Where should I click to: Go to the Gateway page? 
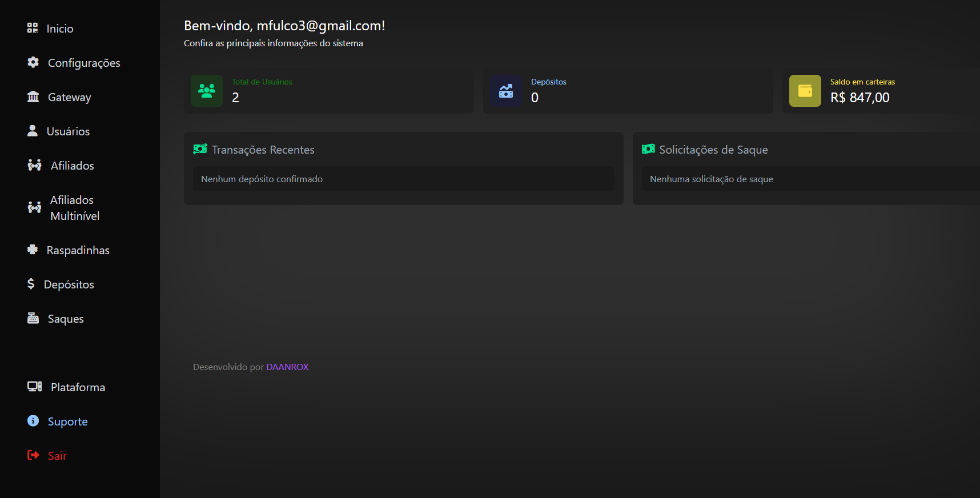click(x=70, y=97)
